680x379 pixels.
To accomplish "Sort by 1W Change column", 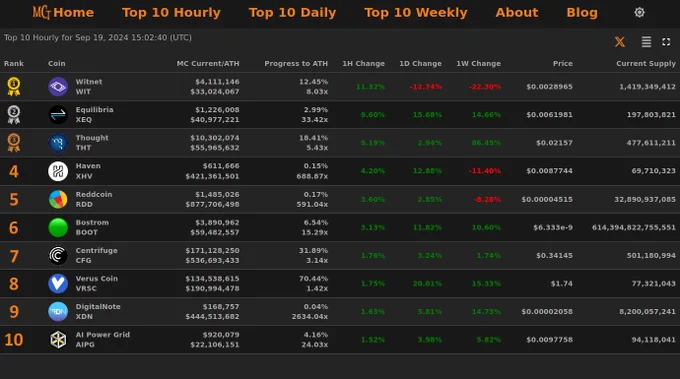I will click(x=478, y=63).
